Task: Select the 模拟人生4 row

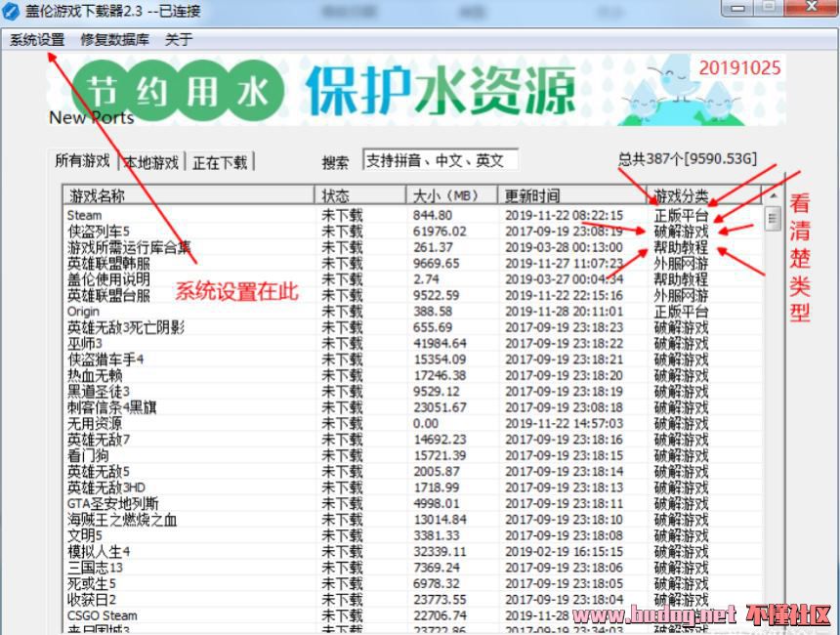Action: (412, 552)
